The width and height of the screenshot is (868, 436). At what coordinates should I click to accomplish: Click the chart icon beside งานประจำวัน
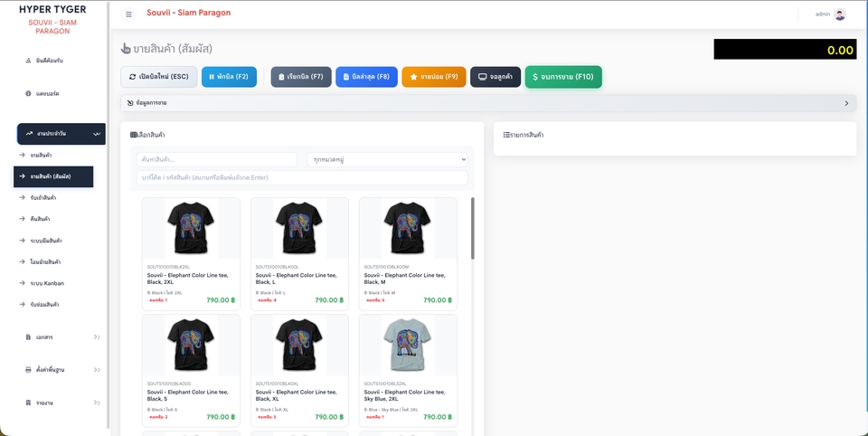coord(29,134)
